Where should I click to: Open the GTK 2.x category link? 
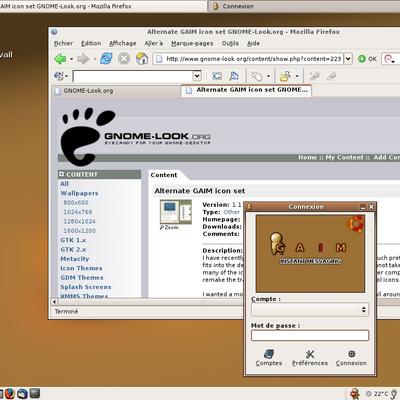pyautogui.click(x=73, y=249)
